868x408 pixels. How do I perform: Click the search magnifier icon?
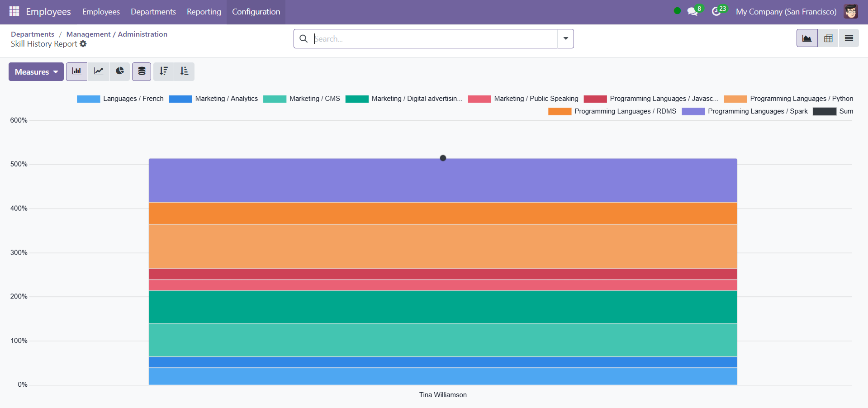coord(304,39)
